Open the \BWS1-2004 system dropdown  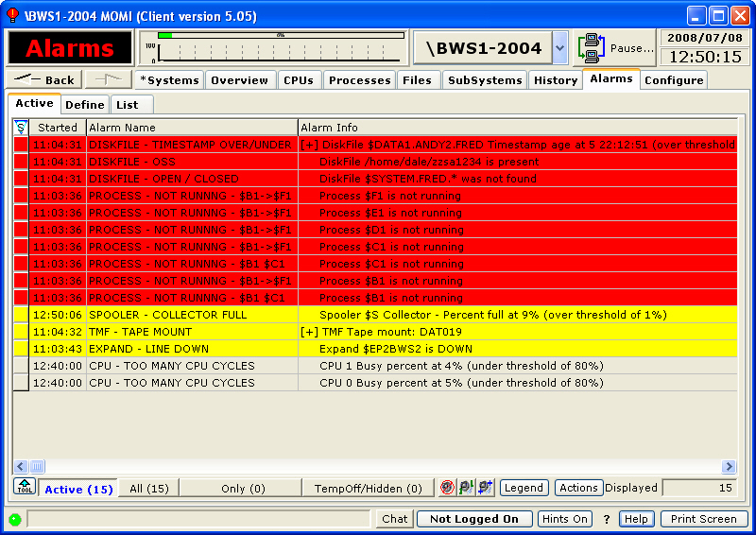pos(559,48)
